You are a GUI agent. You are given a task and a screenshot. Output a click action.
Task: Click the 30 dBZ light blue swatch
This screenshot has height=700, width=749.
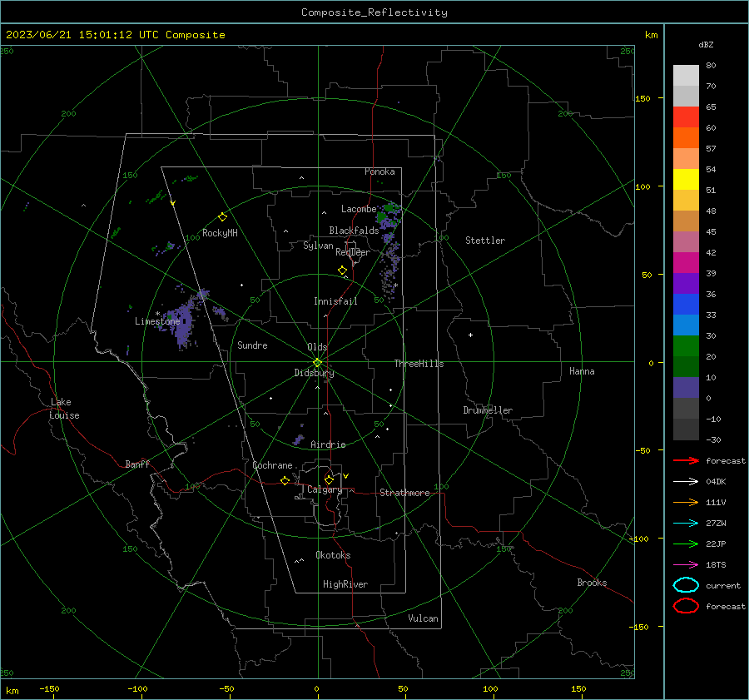click(686, 325)
